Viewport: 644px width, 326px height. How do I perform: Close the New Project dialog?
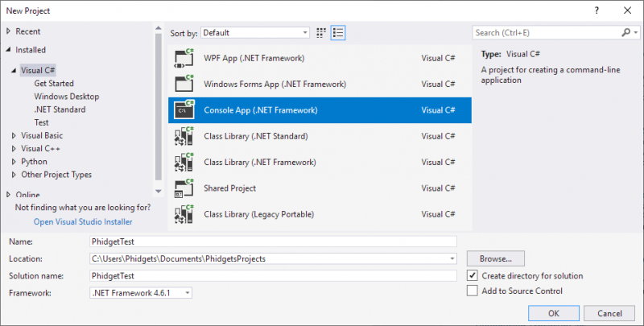(x=628, y=10)
